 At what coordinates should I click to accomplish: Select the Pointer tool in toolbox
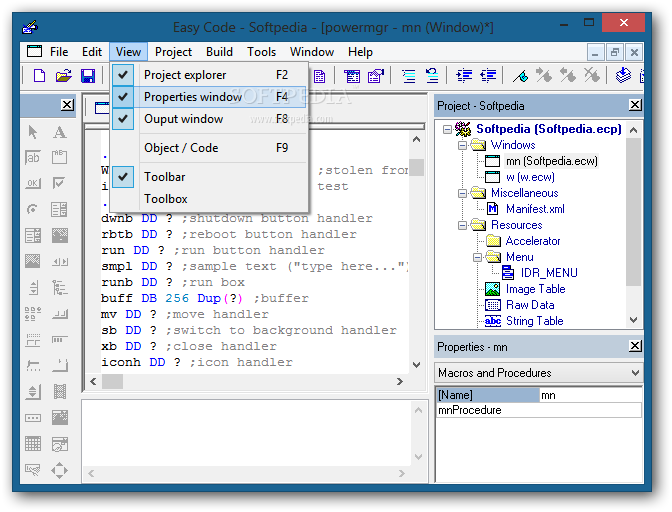coord(33,132)
